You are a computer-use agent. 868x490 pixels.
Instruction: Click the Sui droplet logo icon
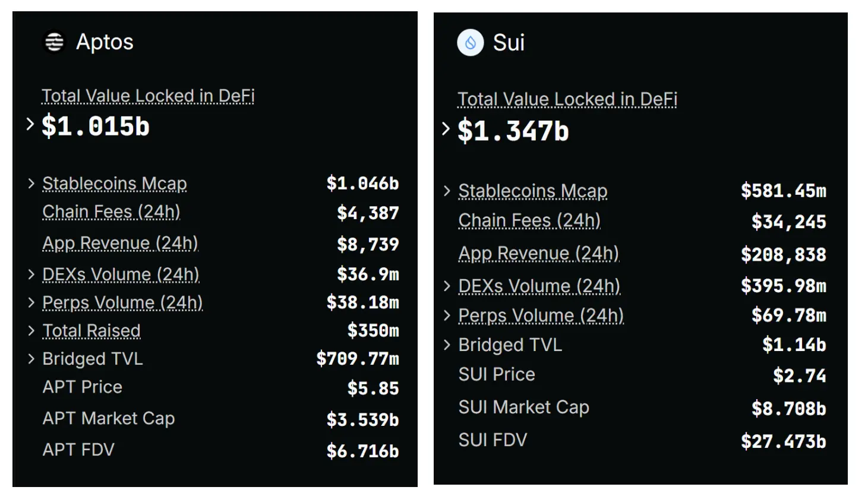pos(470,43)
